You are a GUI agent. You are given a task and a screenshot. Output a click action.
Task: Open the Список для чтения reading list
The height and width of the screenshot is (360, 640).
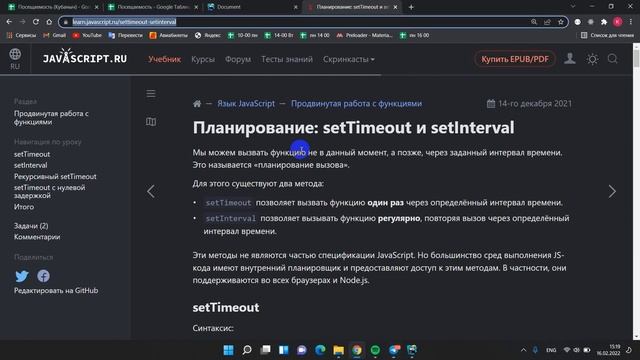pos(607,36)
